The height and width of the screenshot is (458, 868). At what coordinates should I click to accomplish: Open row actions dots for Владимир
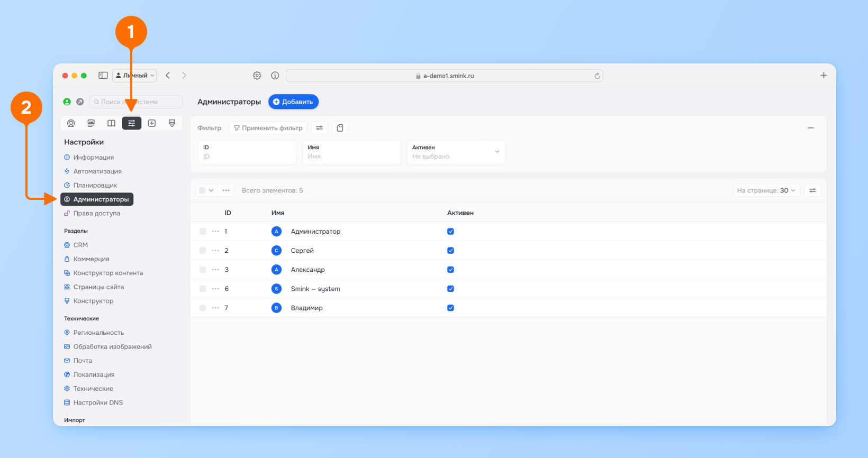coord(215,308)
